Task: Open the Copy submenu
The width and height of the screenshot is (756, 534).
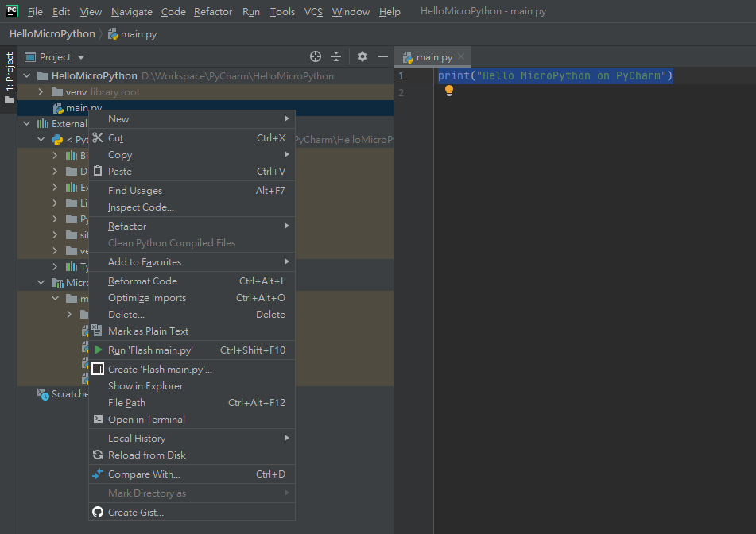Action: click(192, 155)
